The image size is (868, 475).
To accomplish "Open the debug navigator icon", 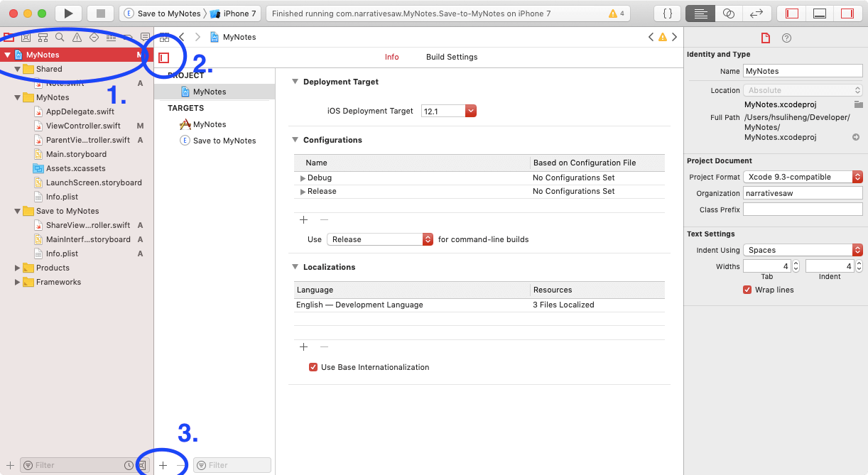I will [x=111, y=37].
